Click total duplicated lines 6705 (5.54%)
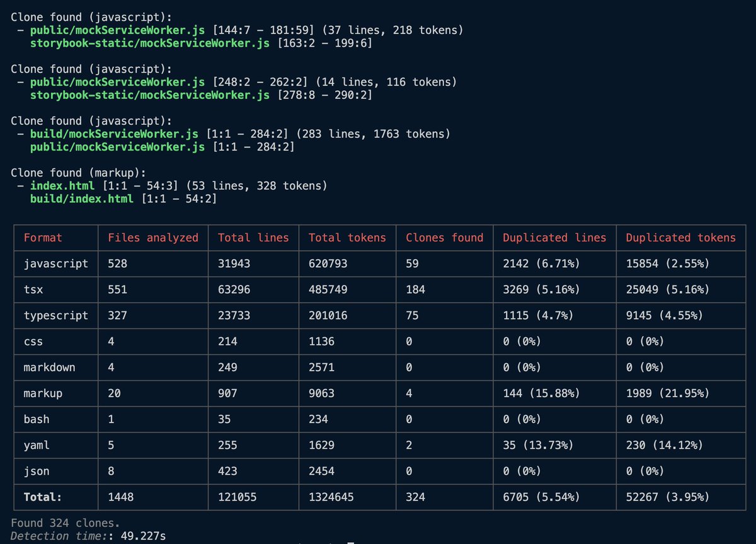This screenshot has width=756, height=544. tap(541, 497)
